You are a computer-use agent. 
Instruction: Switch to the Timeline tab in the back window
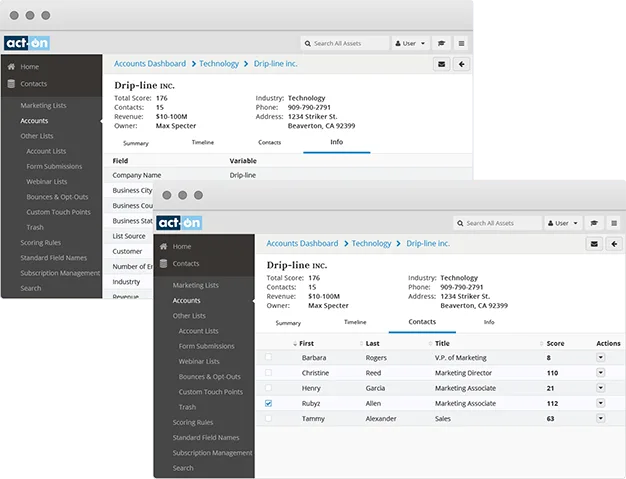click(203, 143)
